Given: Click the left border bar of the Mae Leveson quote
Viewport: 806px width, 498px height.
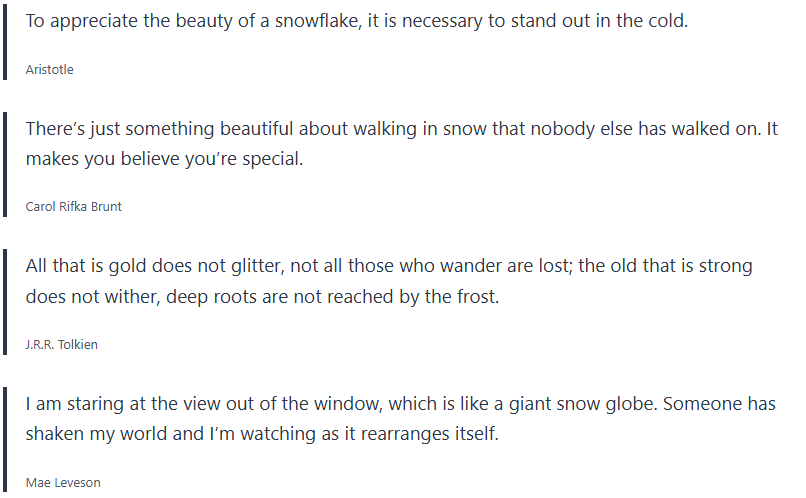Looking at the screenshot, I should pos(6,441).
